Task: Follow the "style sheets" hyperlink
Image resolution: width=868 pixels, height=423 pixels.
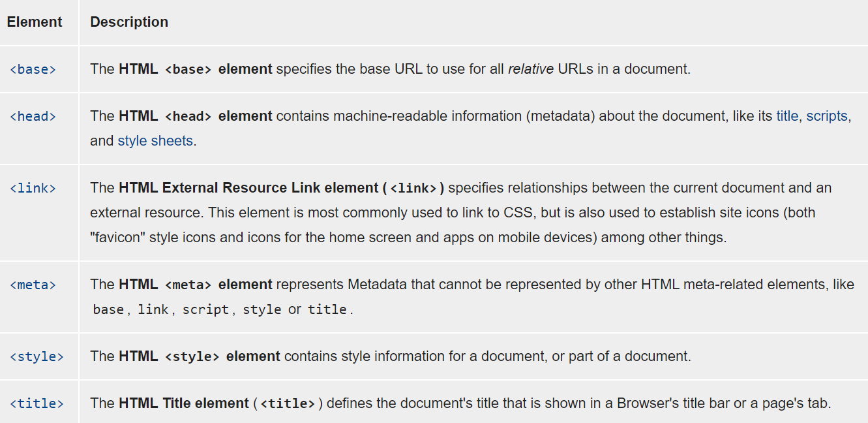Action: pyautogui.click(x=155, y=141)
